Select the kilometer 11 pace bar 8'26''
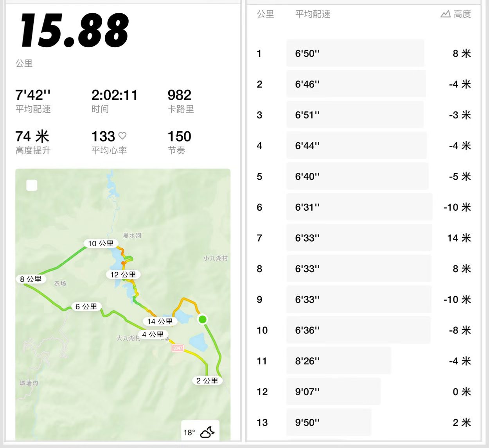 (x=338, y=361)
